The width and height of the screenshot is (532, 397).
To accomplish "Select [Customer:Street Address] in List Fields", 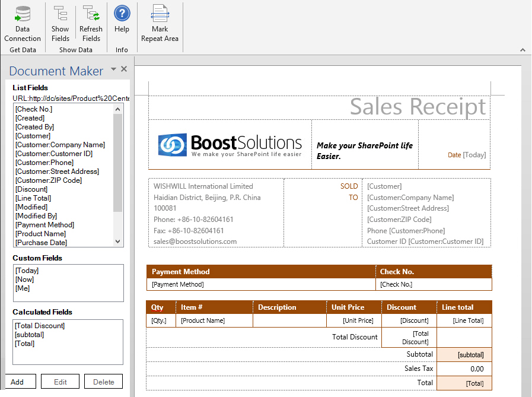I will (x=57, y=171).
